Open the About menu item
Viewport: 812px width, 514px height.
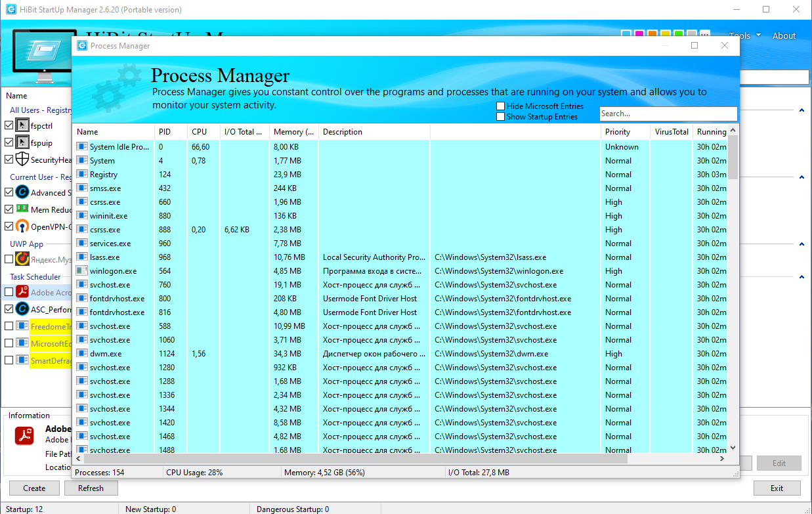click(x=784, y=36)
